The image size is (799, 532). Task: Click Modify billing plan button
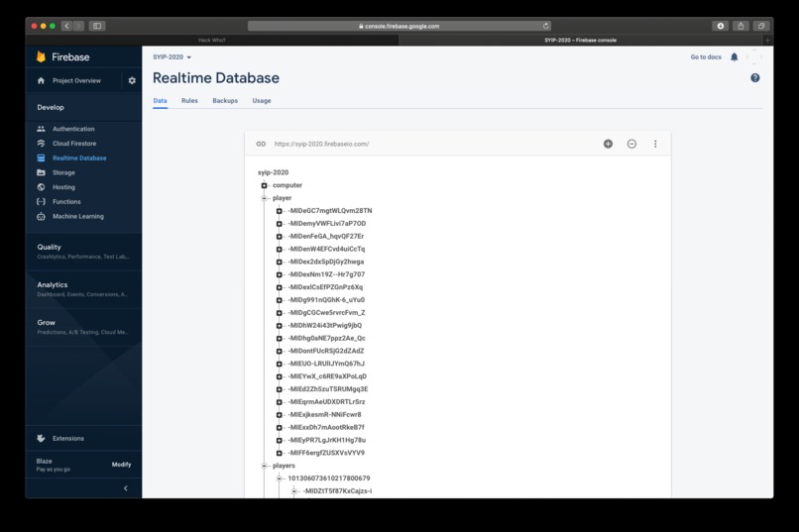pos(121,465)
